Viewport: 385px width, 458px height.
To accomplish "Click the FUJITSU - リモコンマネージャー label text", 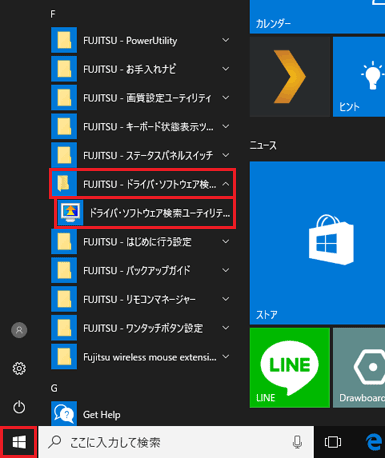I will pyautogui.click(x=139, y=300).
